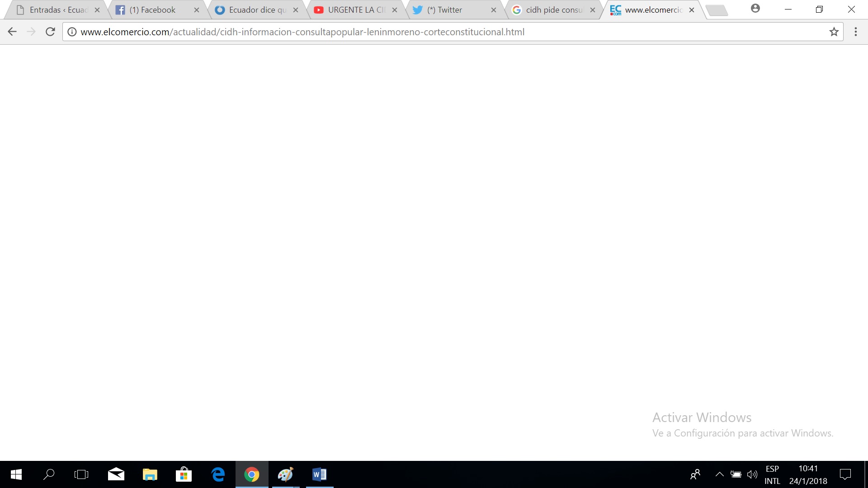The height and width of the screenshot is (488, 868).
Task: Launch Microsoft Edge from the taskbar
Action: (x=218, y=474)
